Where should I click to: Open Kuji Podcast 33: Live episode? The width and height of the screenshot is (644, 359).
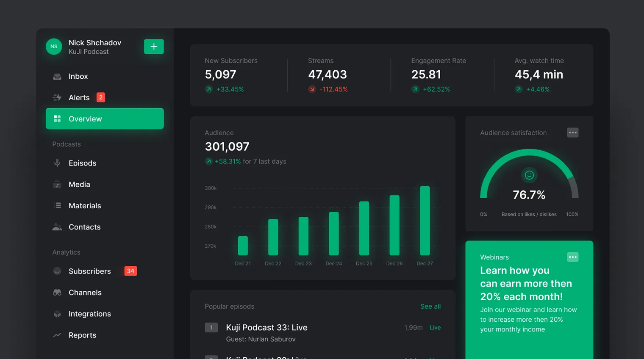(267, 328)
